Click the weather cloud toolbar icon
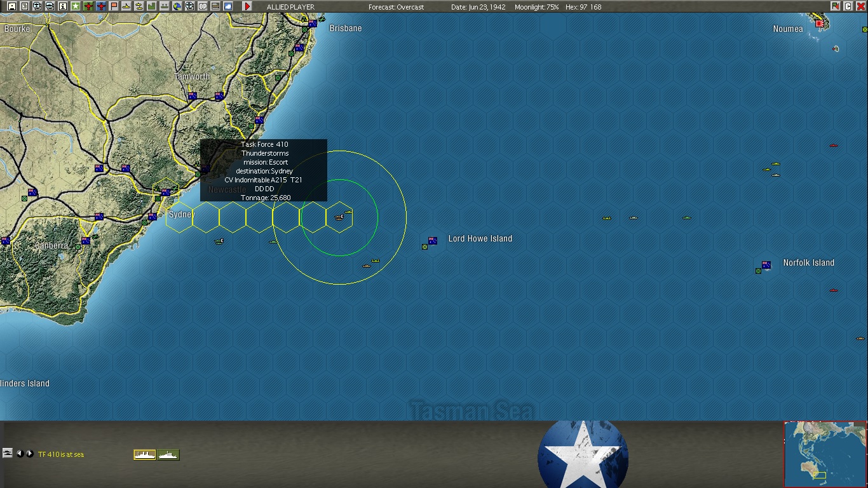Screen dimensions: 868x488 228,6
